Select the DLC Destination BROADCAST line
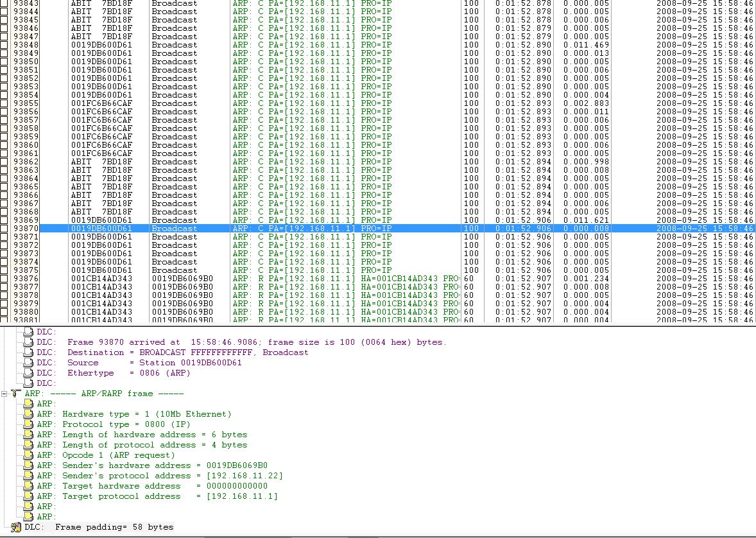756x538 pixels. pyautogui.click(x=187, y=352)
